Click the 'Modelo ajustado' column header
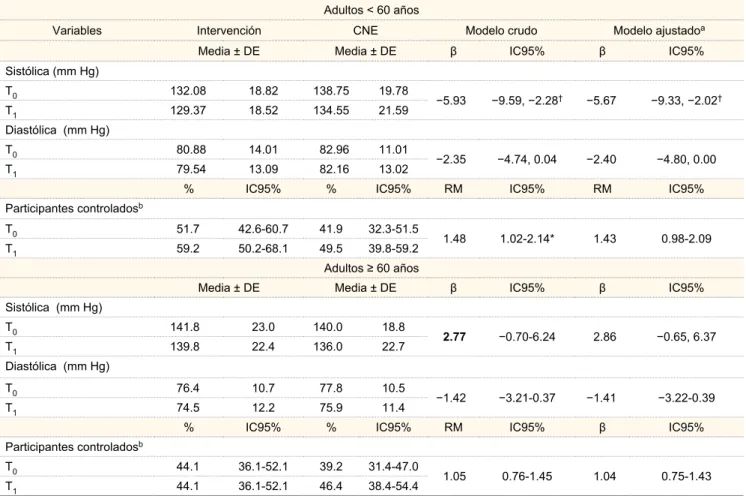This screenshot has height=499, width=746. pos(659,30)
